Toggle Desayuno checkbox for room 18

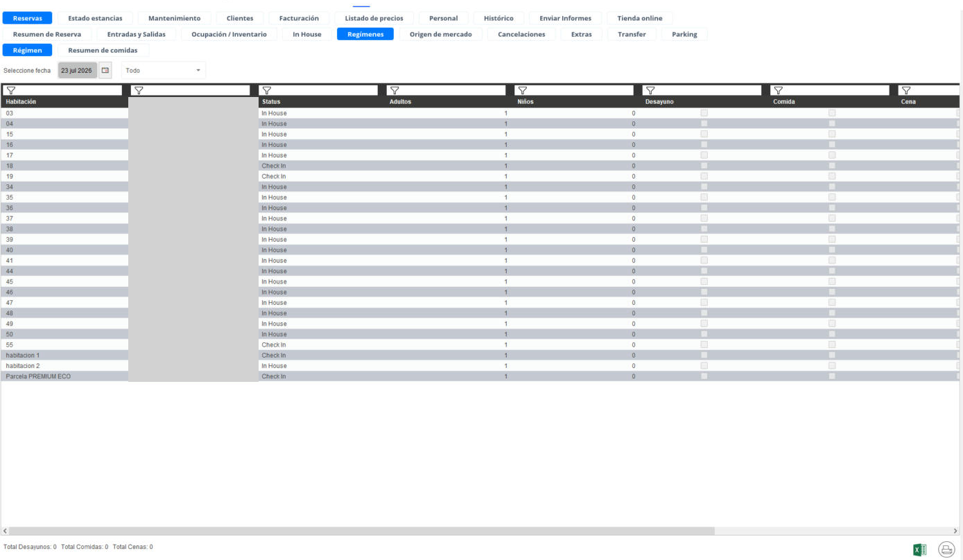click(x=704, y=166)
